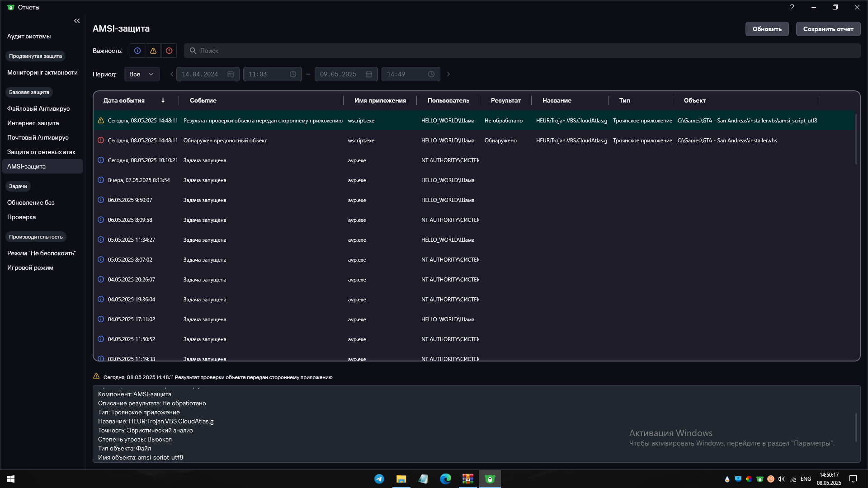Click end date field 09.05.2025

[x=346, y=74]
